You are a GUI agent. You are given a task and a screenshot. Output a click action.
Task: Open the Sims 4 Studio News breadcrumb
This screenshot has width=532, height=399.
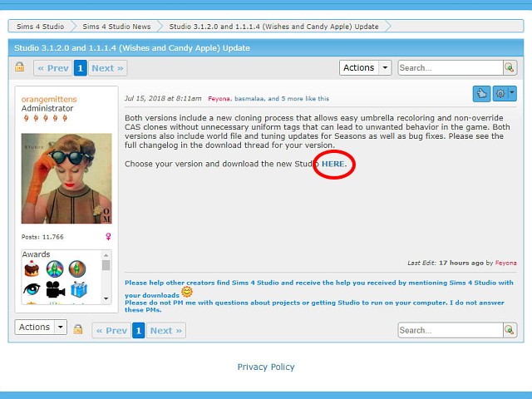point(116,27)
